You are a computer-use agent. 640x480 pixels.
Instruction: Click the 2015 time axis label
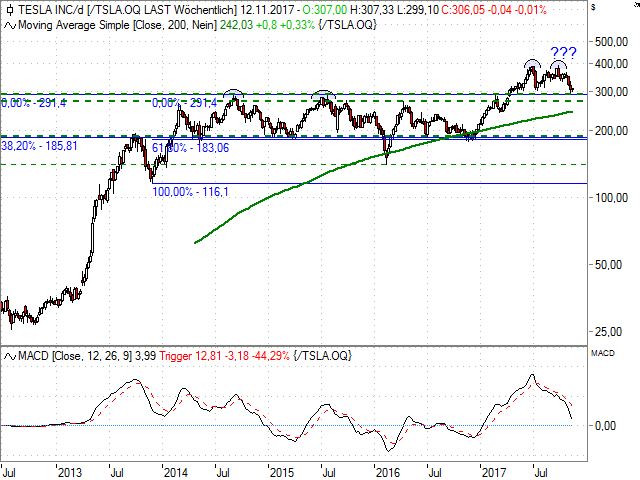(282, 473)
